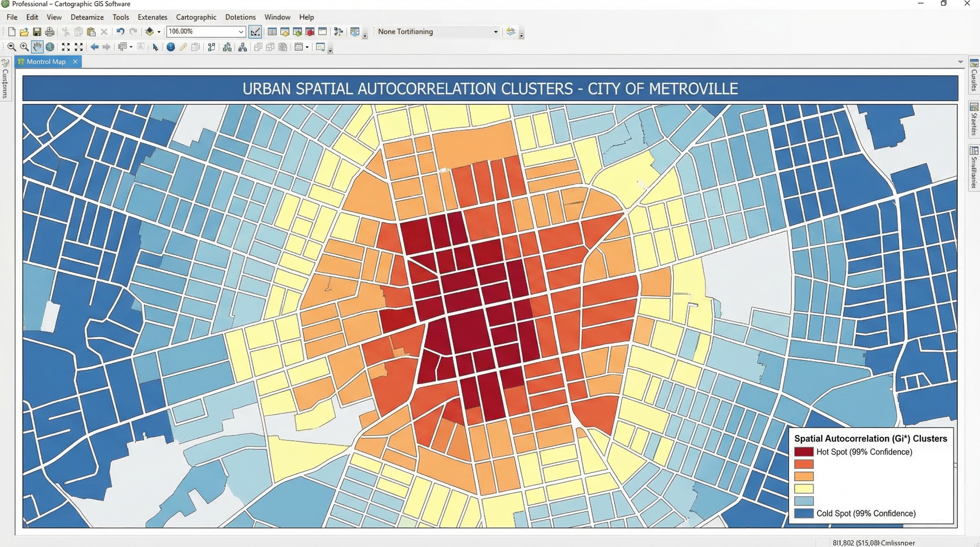The image size is (980, 547).
Task: Open the Casults side panel
Action: coord(974,75)
